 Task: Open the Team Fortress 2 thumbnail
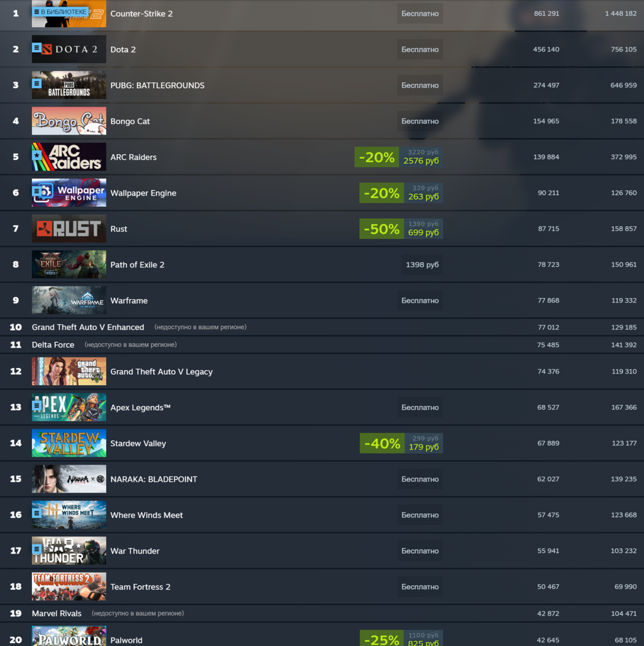click(x=69, y=587)
